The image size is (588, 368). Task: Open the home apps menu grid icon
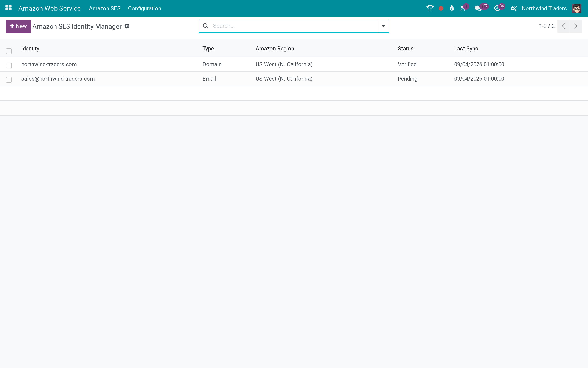point(8,8)
